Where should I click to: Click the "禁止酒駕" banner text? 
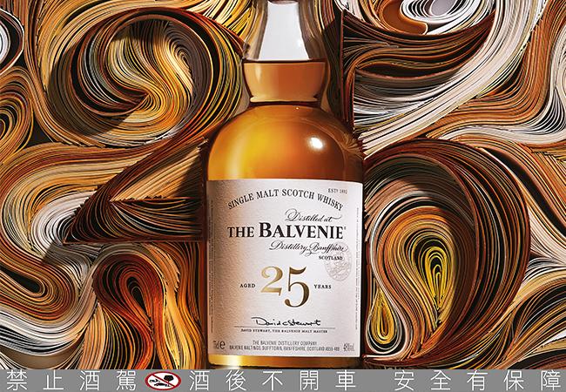(x=72, y=381)
